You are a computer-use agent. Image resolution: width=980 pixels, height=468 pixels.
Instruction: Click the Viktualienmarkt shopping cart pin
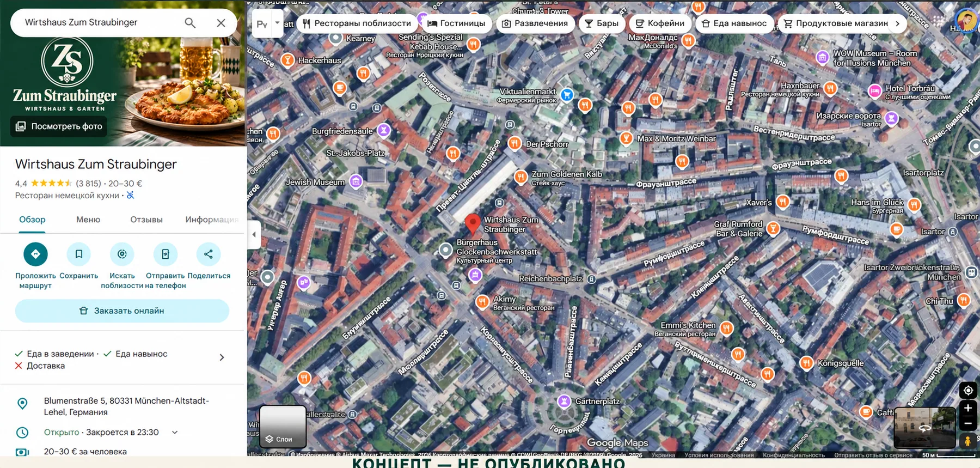(567, 95)
